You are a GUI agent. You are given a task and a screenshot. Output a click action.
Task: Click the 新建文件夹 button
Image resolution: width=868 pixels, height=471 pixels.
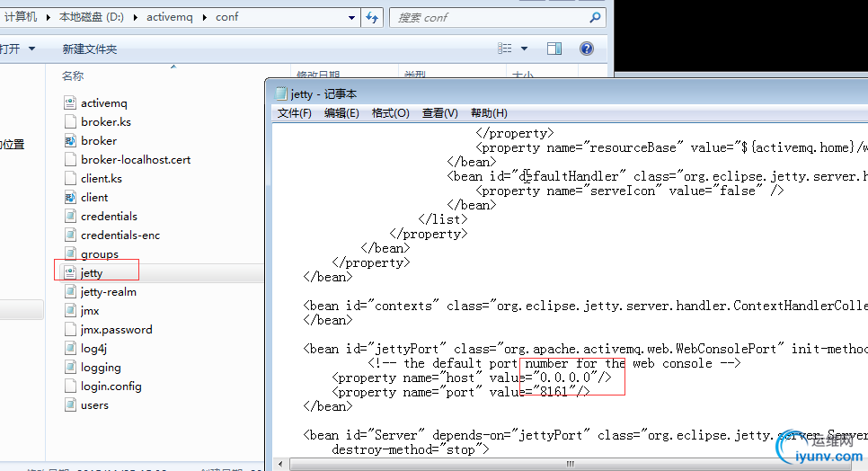pos(90,49)
